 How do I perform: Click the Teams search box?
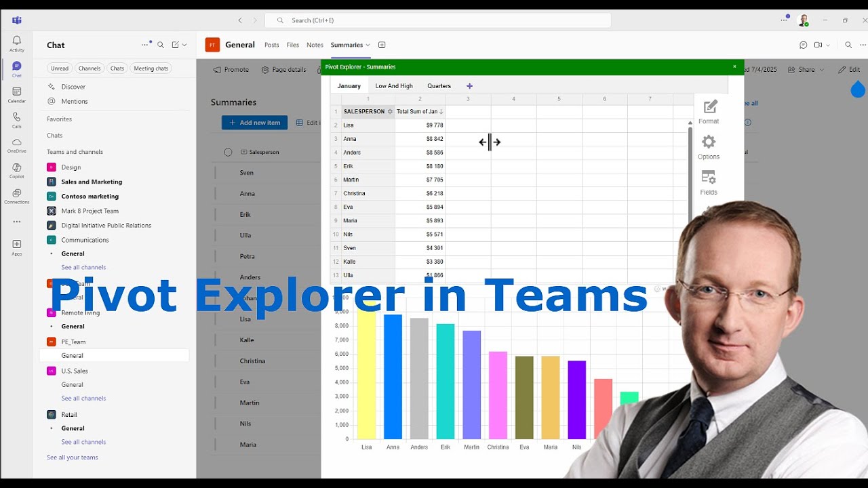(x=438, y=20)
